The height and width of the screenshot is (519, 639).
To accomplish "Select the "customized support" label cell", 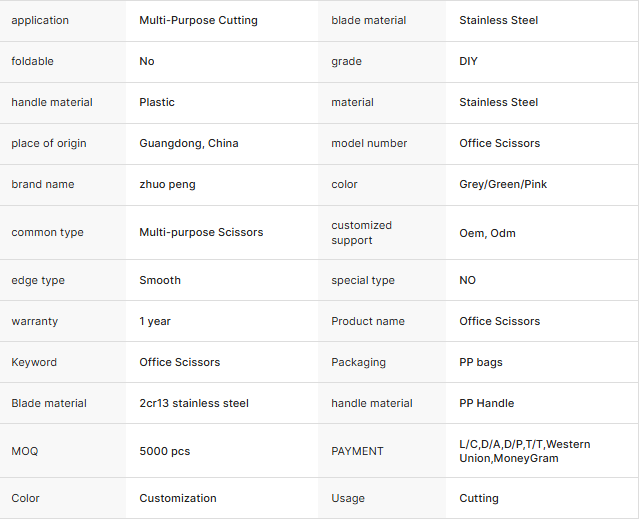I will click(x=362, y=232).
